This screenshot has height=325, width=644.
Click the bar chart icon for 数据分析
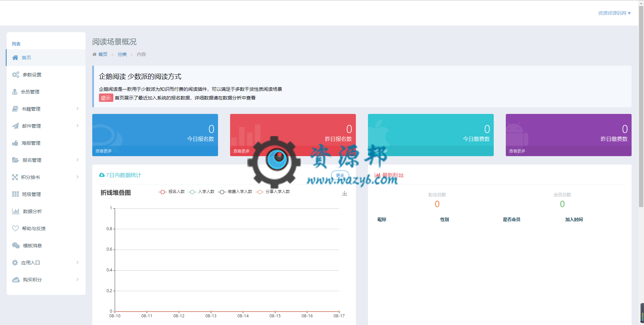pos(15,211)
